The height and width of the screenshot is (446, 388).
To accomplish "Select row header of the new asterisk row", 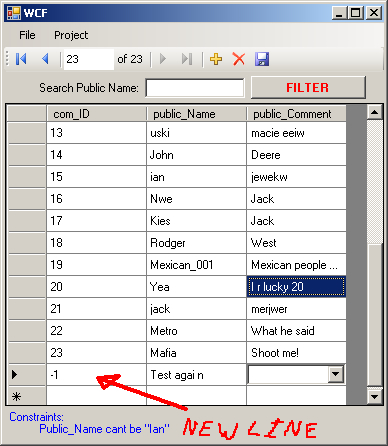I will [x=27, y=396].
